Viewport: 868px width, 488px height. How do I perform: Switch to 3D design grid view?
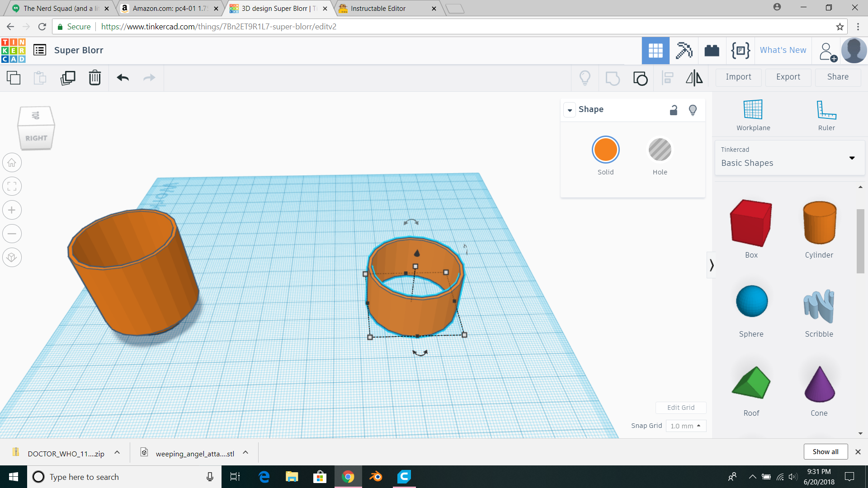(656, 50)
